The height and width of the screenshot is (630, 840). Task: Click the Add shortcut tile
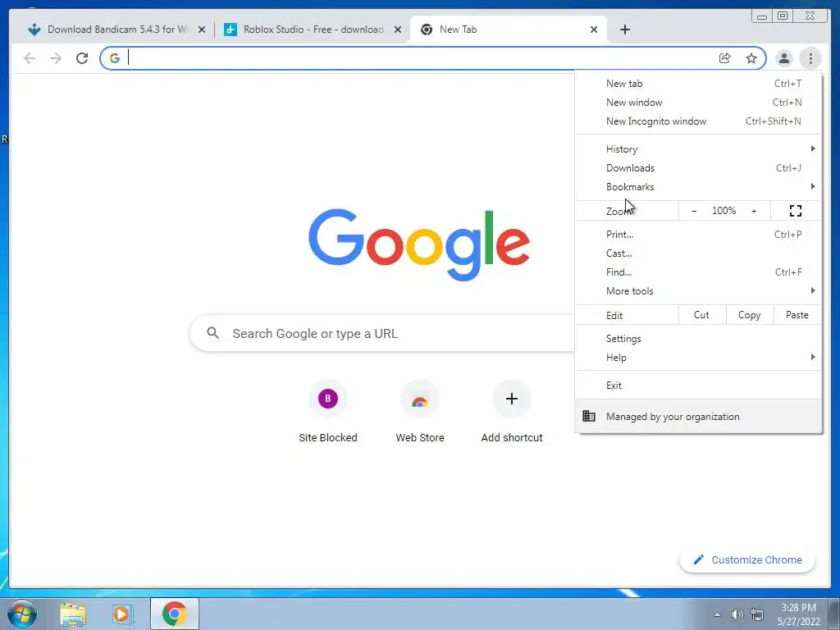pyautogui.click(x=512, y=412)
